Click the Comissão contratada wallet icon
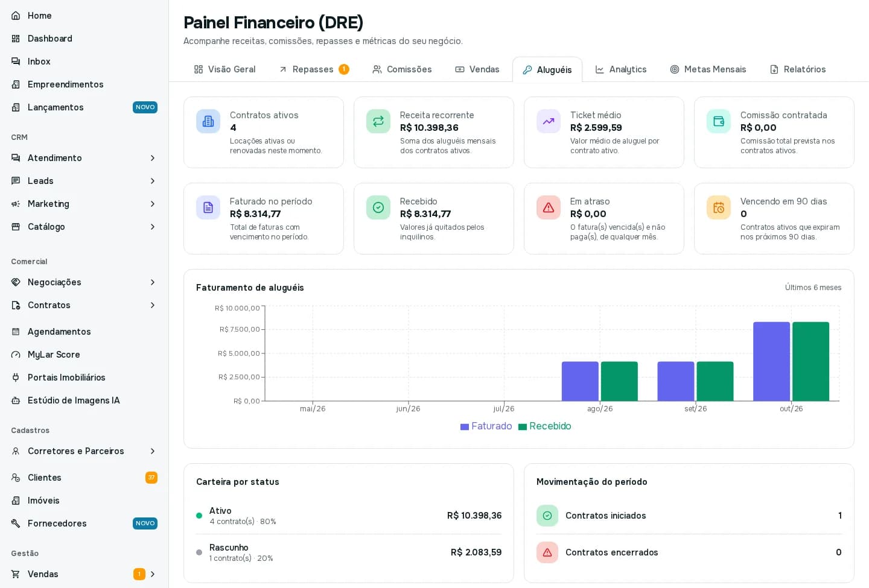869x588 pixels. click(x=719, y=121)
